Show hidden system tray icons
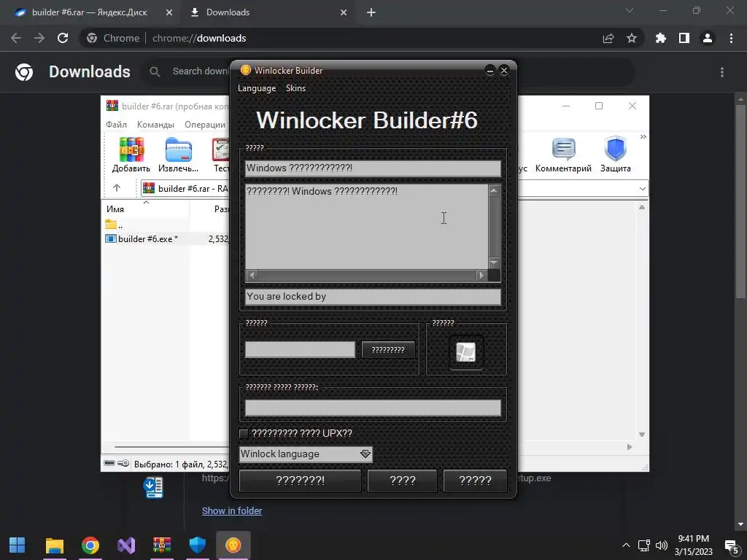Image resolution: width=747 pixels, height=560 pixels. [x=626, y=545]
